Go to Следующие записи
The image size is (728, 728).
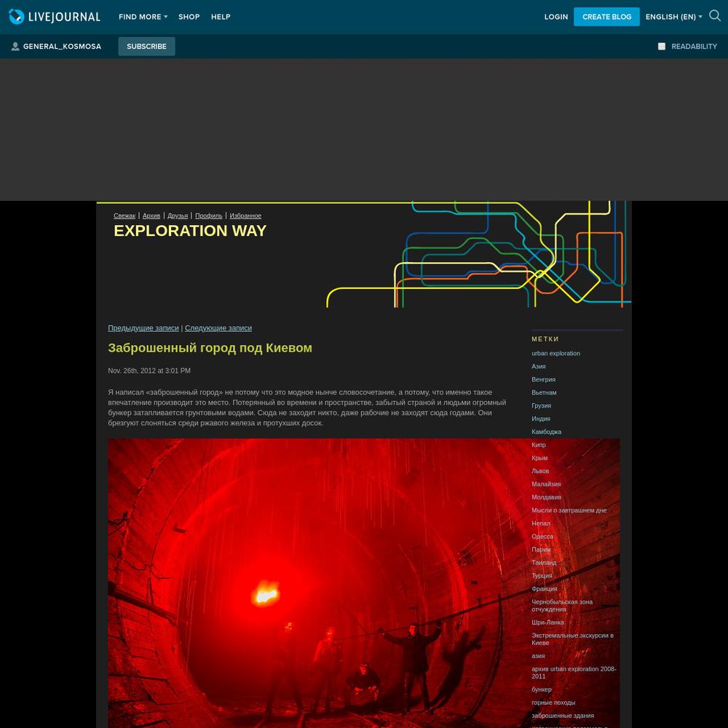click(x=218, y=328)
